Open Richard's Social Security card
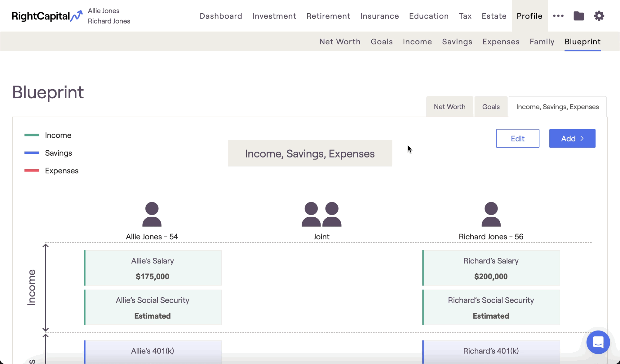This screenshot has height=364, width=620. click(x=491, y=307)
